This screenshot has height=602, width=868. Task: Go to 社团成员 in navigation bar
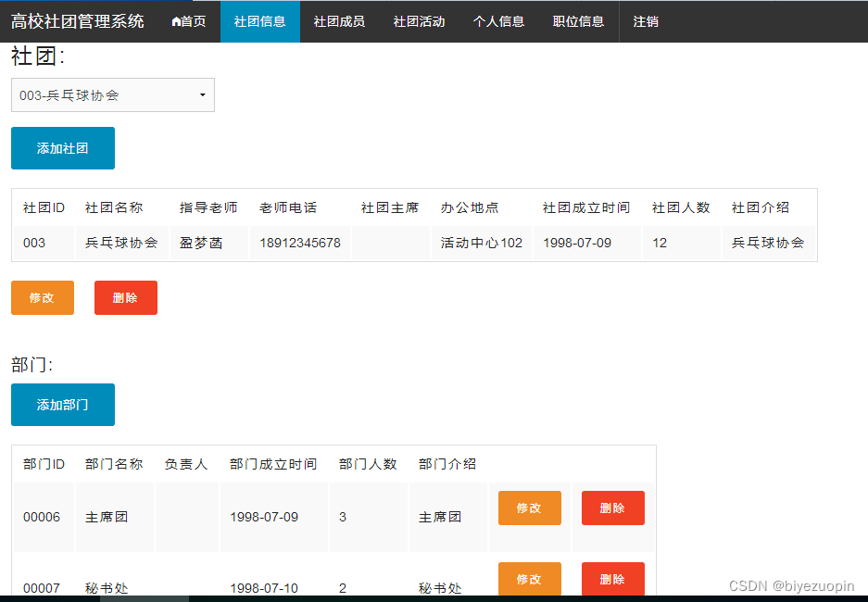click(x=339, y=21)
